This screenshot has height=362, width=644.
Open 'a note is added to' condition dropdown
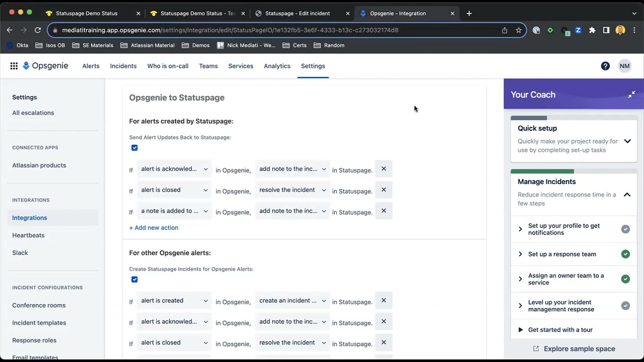[174, 211]
